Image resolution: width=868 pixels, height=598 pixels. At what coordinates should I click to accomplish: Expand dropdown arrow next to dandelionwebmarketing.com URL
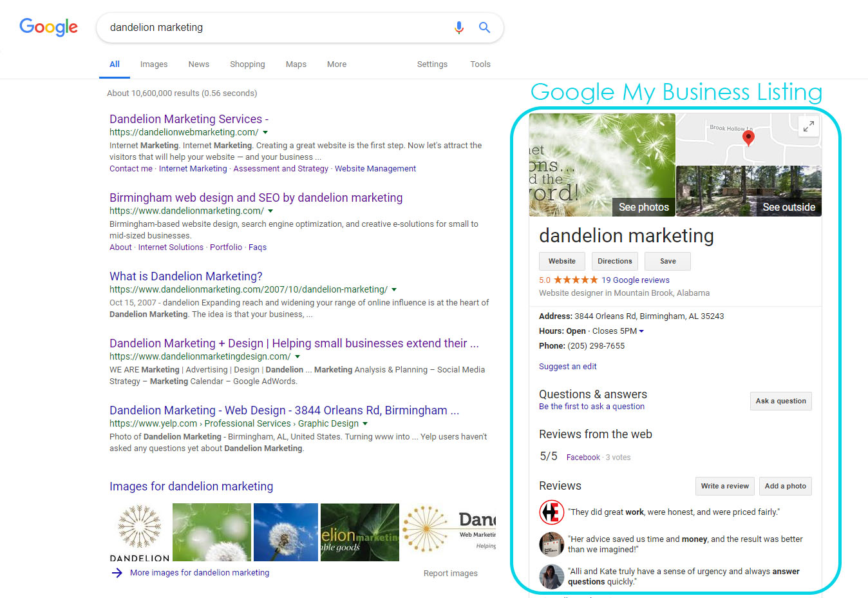pyautogui.click(x=265, y=133)
